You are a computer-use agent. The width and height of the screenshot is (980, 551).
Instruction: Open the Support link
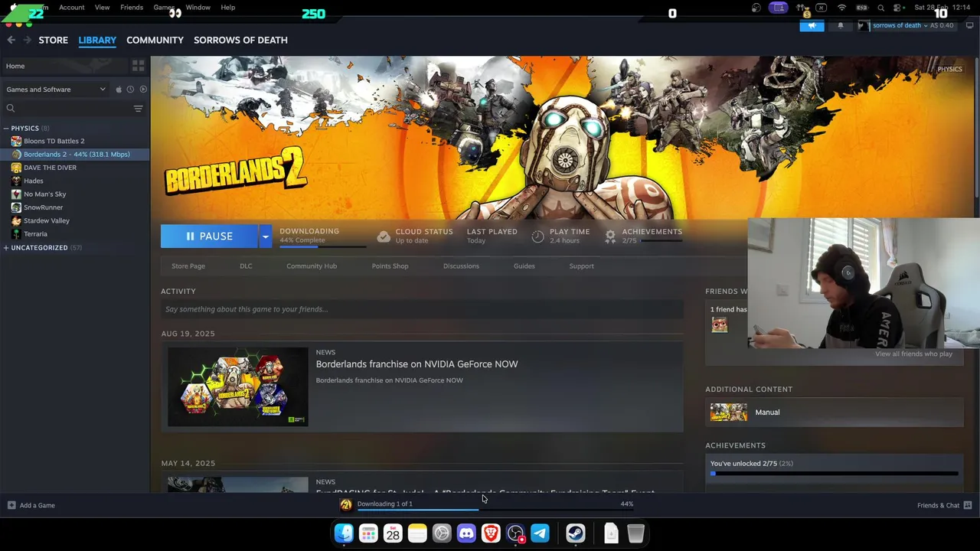581,266
